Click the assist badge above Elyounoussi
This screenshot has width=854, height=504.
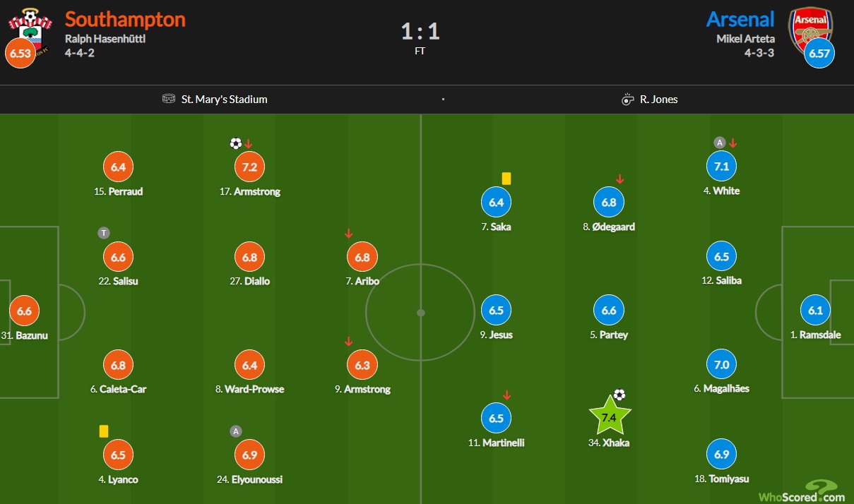pos(236,431)
